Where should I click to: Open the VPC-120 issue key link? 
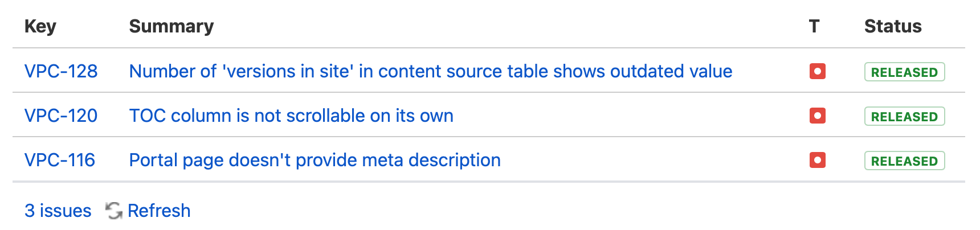tap(61, 116)
